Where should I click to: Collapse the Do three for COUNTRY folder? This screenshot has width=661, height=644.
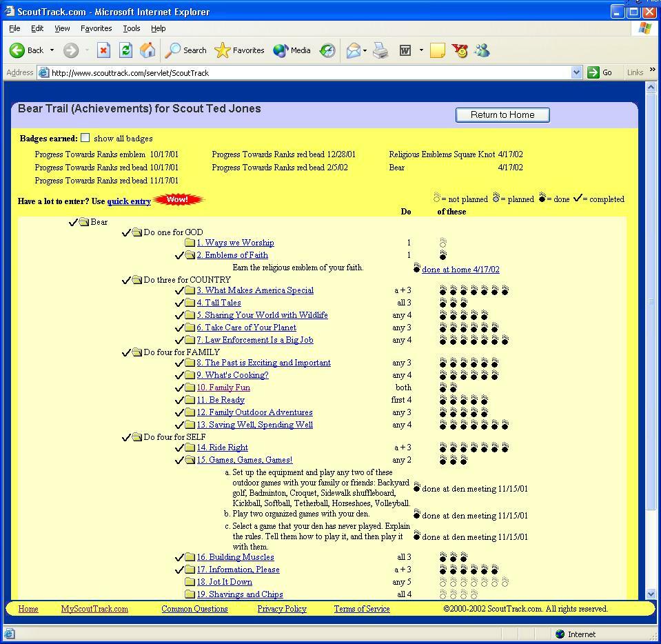137,280
